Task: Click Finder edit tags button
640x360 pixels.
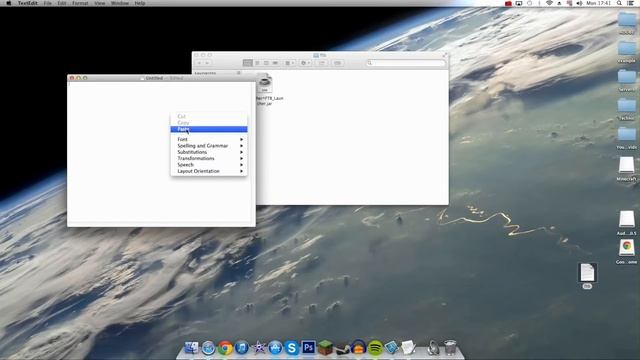Action: click(338, 63)
